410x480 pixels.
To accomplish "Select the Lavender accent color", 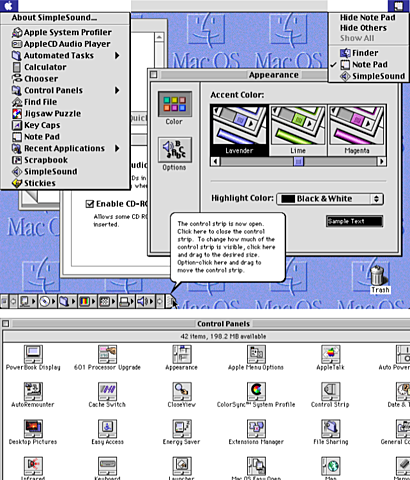I will (x=239, y=130).
